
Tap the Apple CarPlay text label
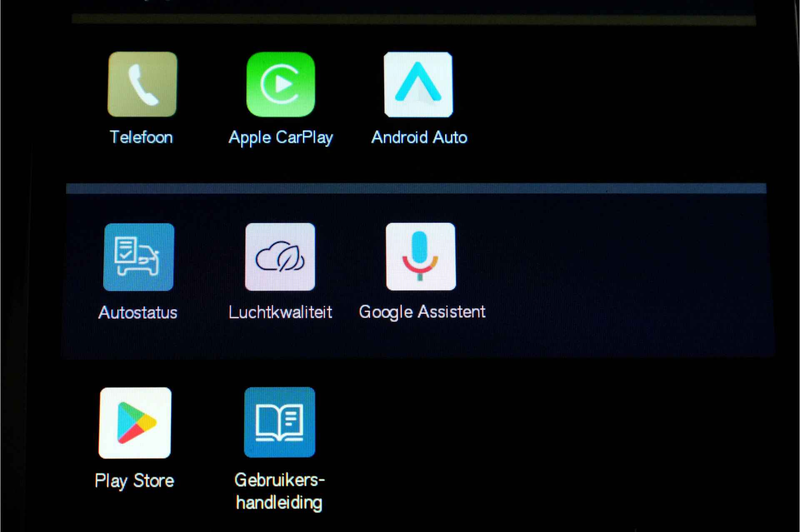(x=280, y=138)
